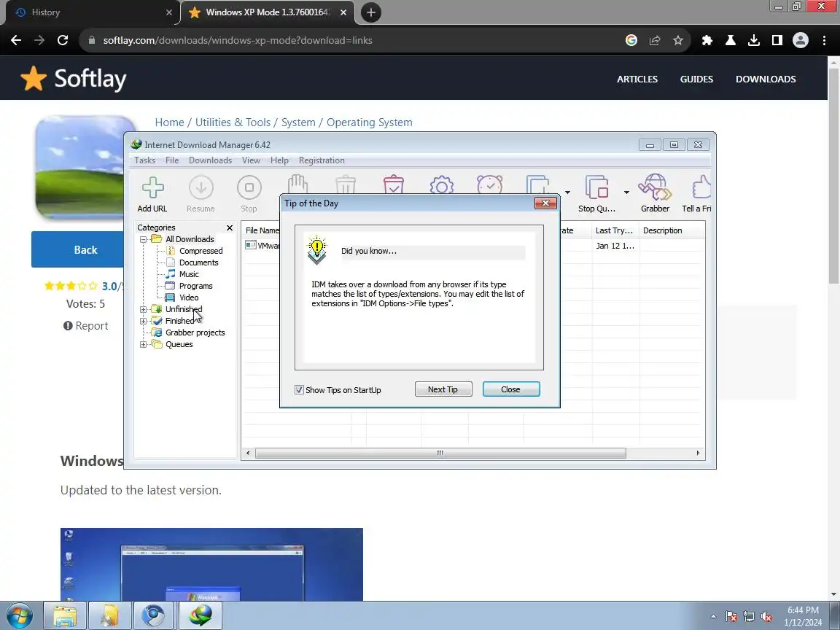Open Chrome side panel icon
Screen dimensions: 840x630
[777, 40]
